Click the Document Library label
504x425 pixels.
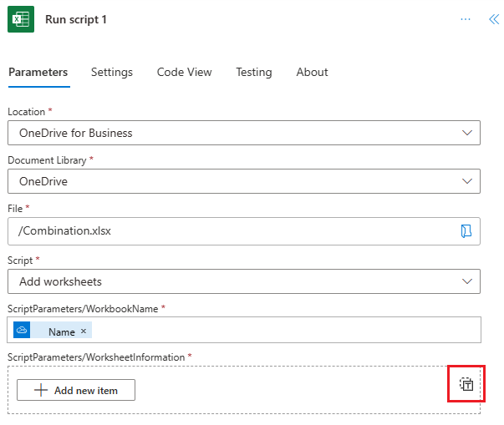coord(47,160)
